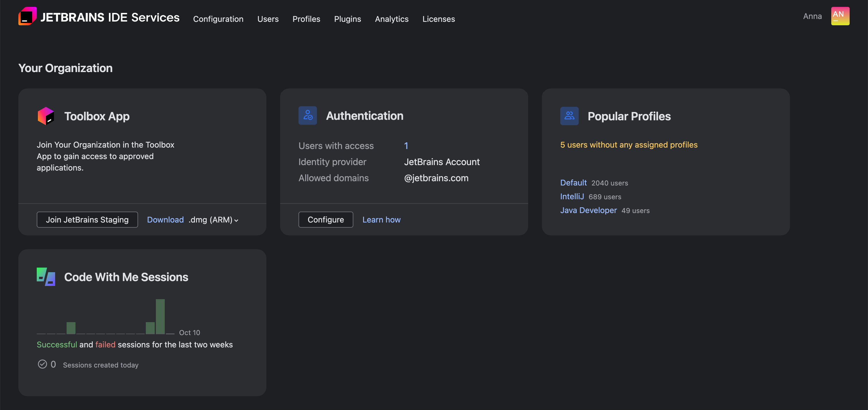Click the Authentication user badge icon
This screenshot has height=410, width=868.
pyautogui.click(x=307, y=115)
